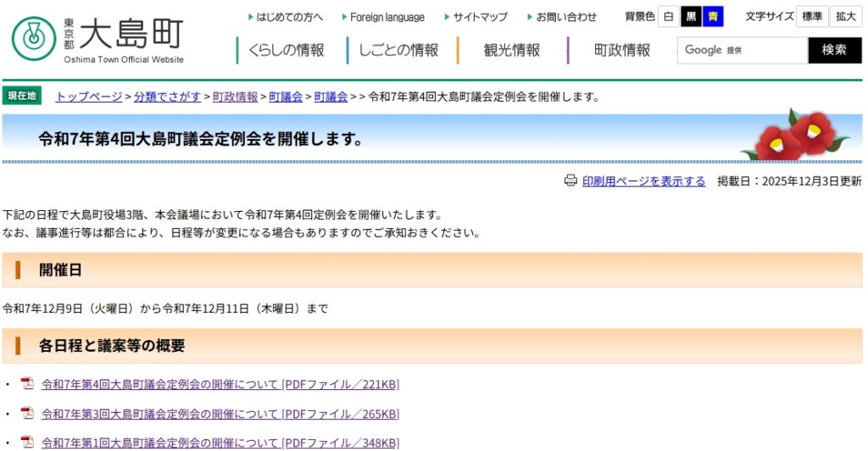868x451 pixels.
Task: Click PDF icon for 第3回 定例会 file
Action: 27,414
